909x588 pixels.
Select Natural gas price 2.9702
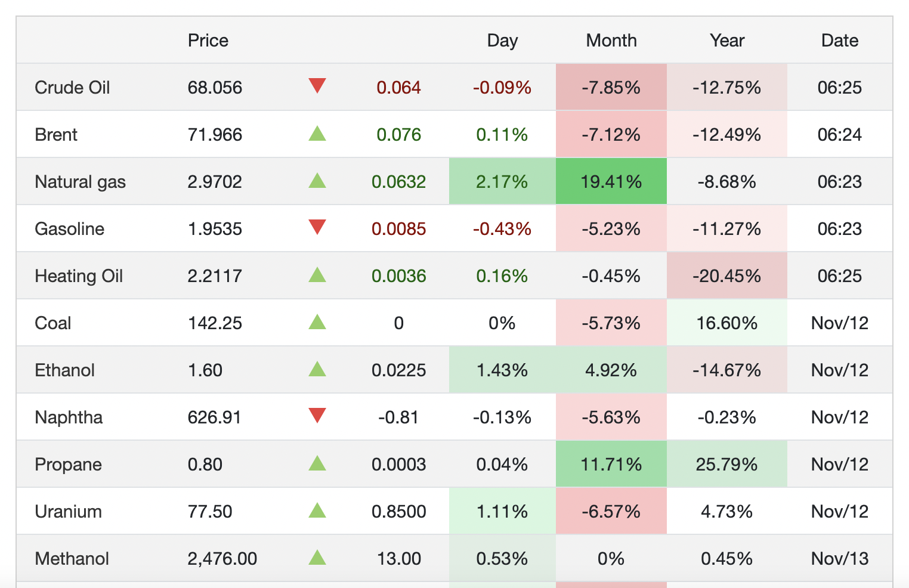pos(215,182)
